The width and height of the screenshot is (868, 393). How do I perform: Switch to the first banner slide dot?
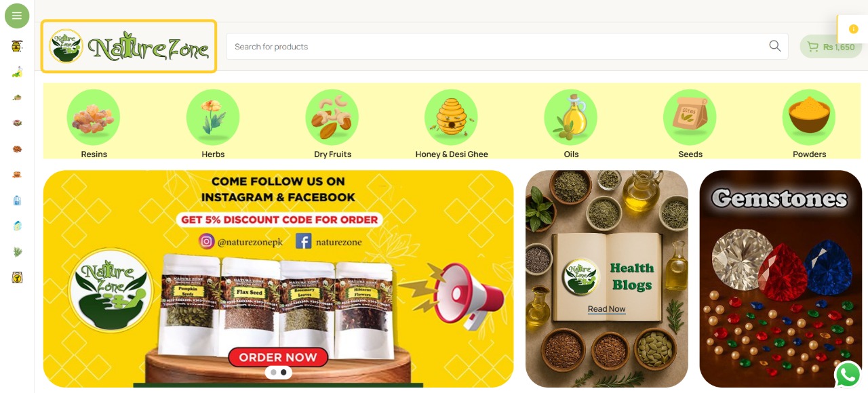point(273,372)
